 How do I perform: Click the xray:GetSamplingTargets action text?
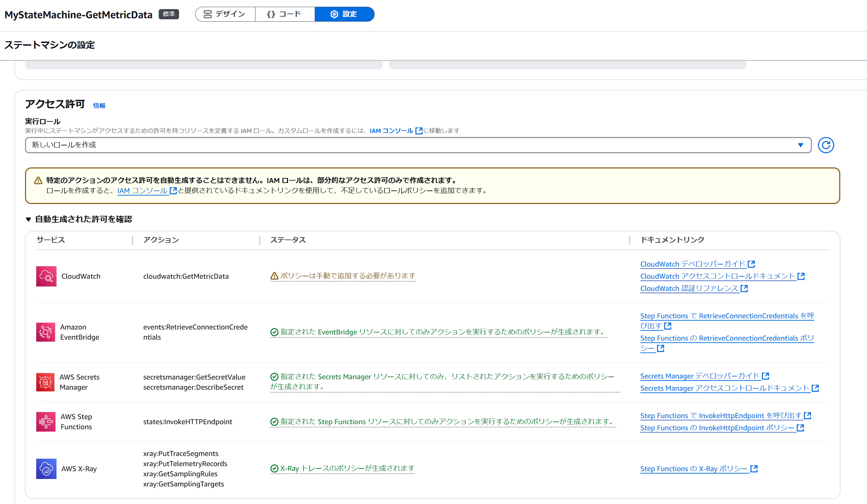183,484
